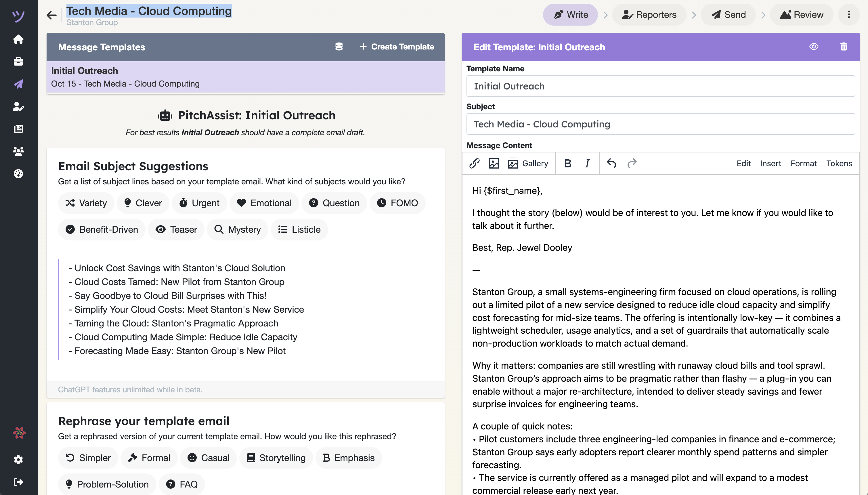
Task: Delete the template with the trash icon
Action: [x=844, y=47]
